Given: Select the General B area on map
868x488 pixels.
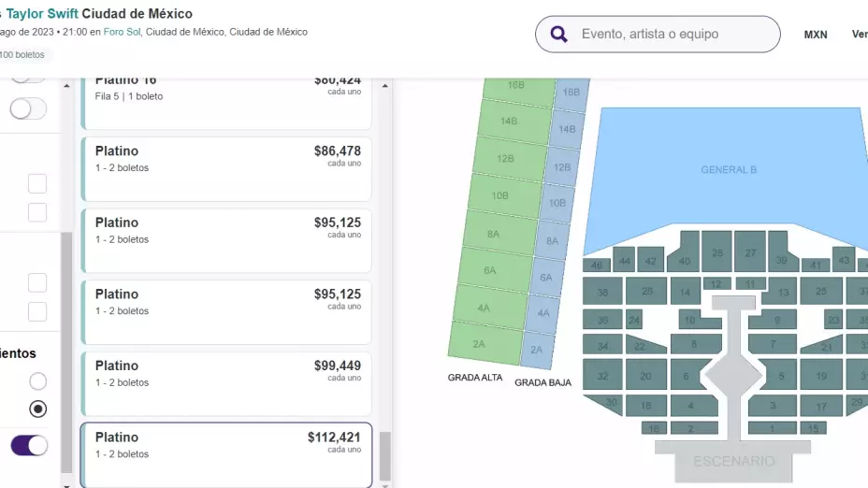Looking at the screenshot, I should coord(729,170).
